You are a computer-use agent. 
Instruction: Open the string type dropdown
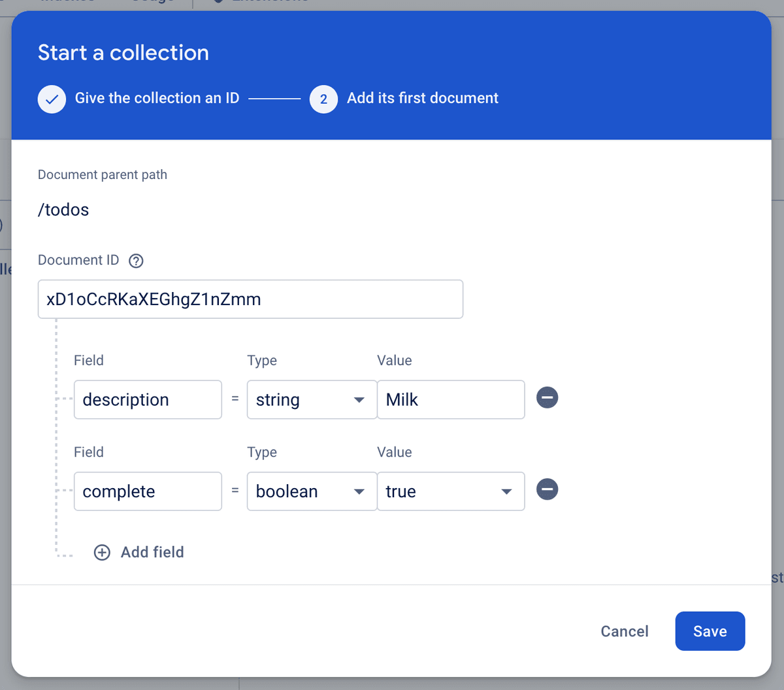(x=359, y=400)
